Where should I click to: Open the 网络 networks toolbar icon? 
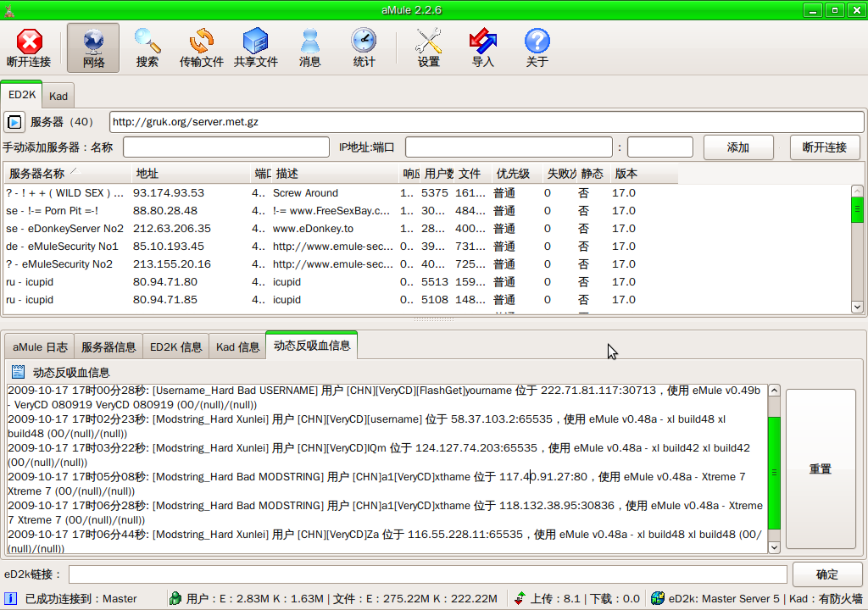[93, 47]
